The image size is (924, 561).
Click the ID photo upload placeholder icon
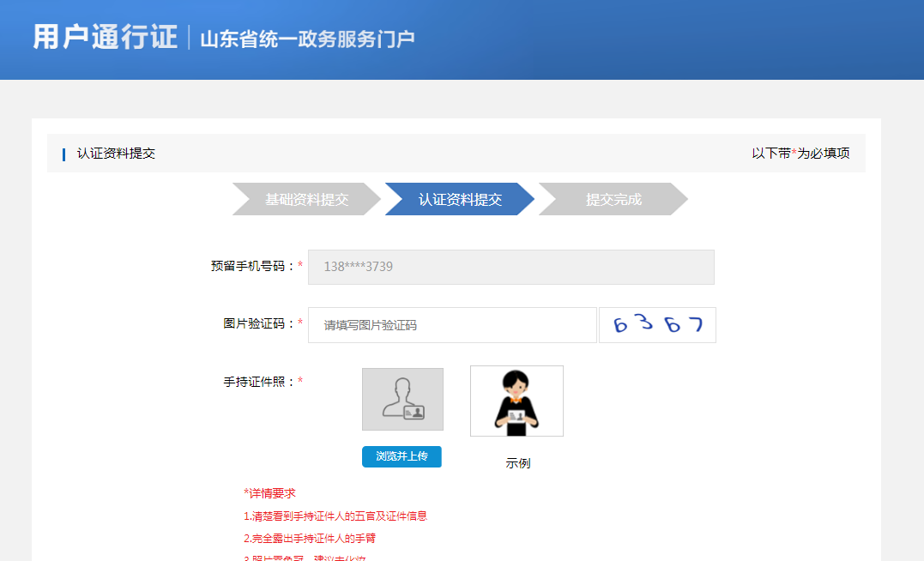[x=402, y=398]
